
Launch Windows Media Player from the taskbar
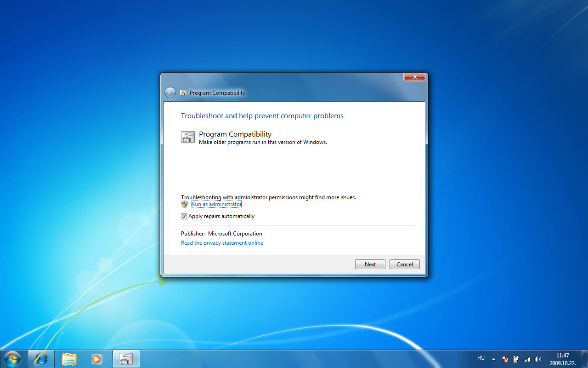[96, 359]
